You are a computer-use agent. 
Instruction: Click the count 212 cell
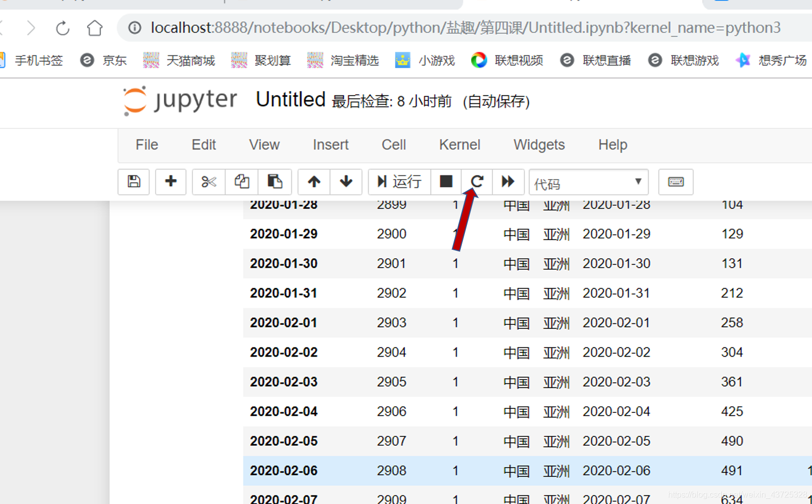(x=732, y=293)
